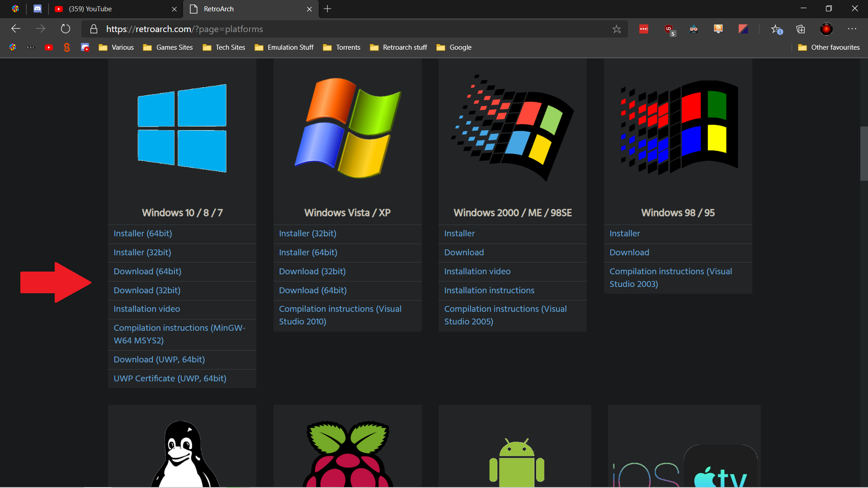This screenshot has width=868, height=488.
Task: Click the orange S bookmark icon
Action: pos(67,47)
